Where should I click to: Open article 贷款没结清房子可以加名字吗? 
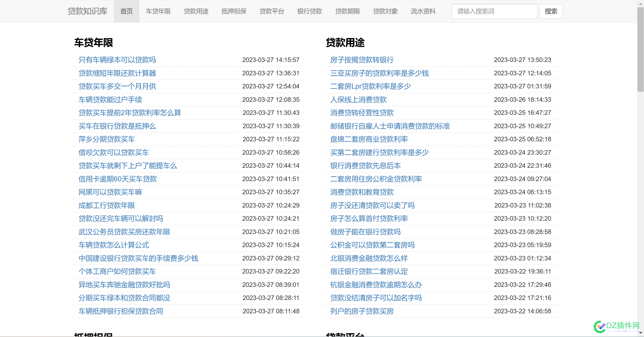tap(376, 298)
